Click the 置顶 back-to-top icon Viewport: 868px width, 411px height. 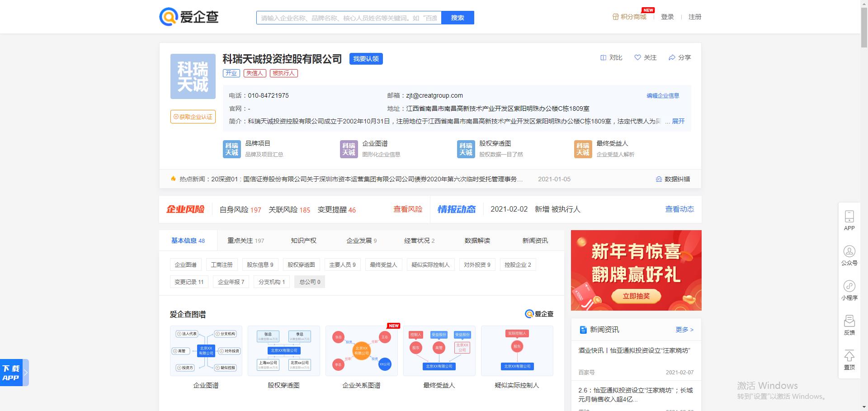pyautogui.click(x=849, y=355)
